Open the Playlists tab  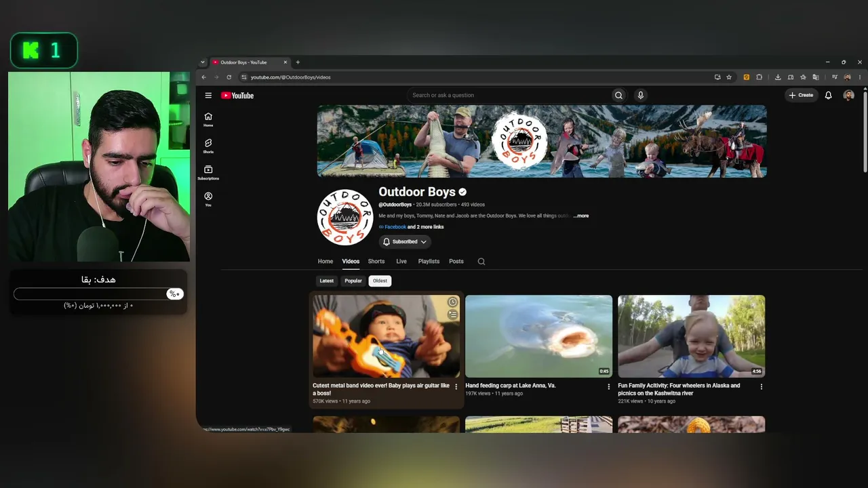tap(429, 262)
